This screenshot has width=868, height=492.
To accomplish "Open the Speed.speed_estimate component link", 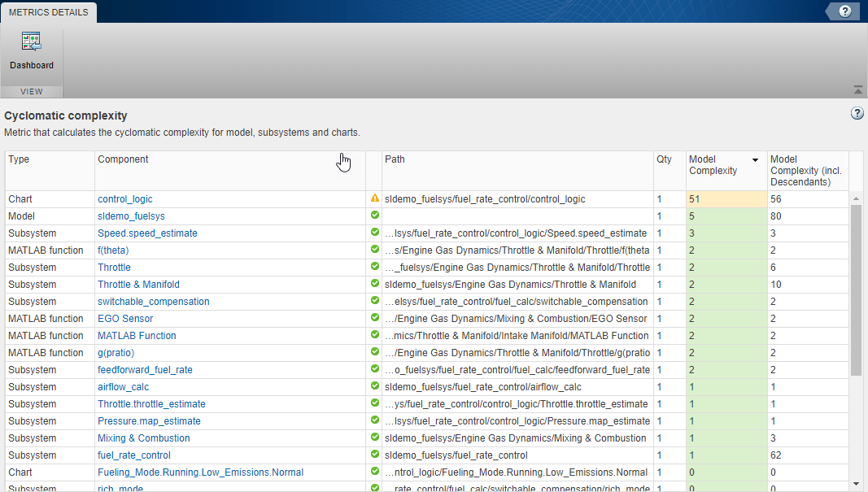I will 147,233.
